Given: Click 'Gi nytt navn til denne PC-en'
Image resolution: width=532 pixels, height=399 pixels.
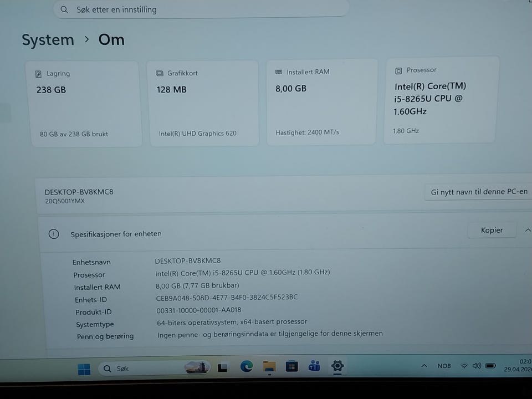Looking at the screenshot, I should point(478,192).
